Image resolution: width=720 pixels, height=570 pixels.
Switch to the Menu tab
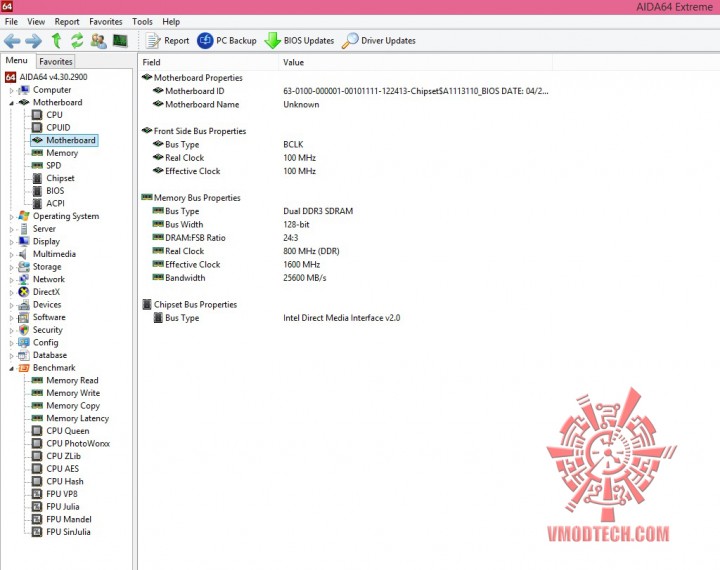pyautogui.click(x=17, y=61)
